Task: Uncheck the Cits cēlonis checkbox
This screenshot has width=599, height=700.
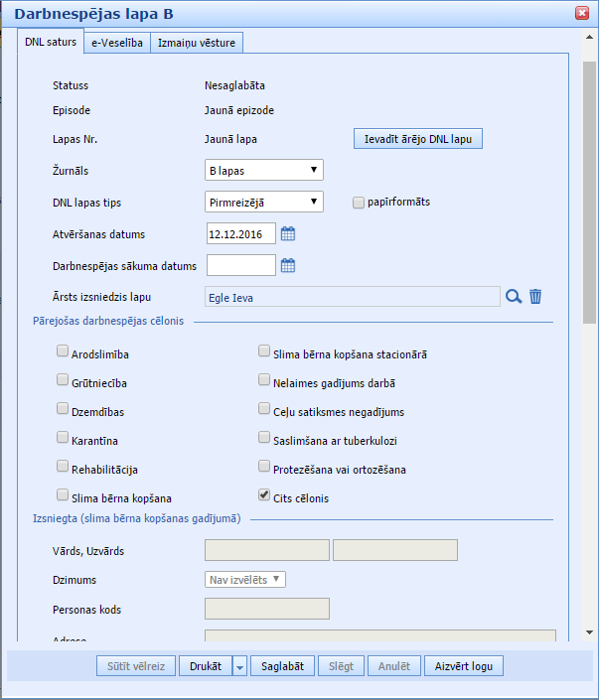Action: pos(263,494)
